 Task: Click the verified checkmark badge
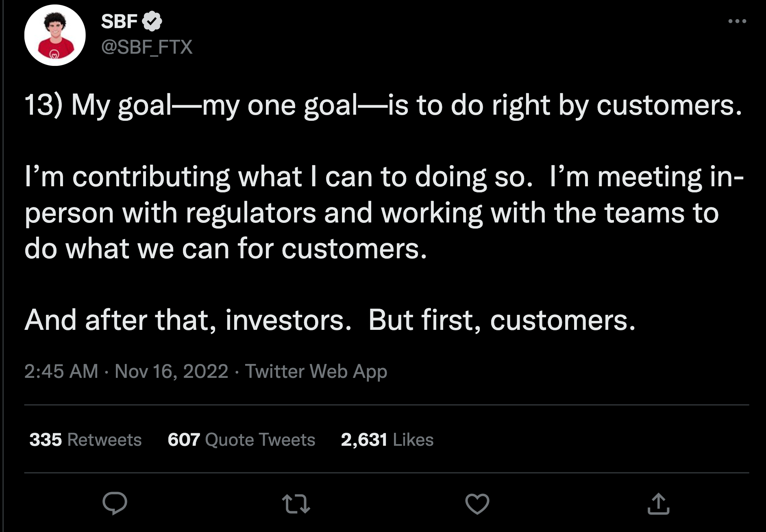152,21
